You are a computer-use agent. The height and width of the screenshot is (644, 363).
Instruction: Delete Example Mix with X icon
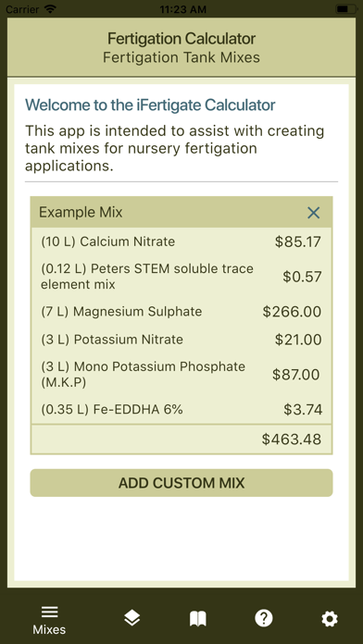click(314, 212)
